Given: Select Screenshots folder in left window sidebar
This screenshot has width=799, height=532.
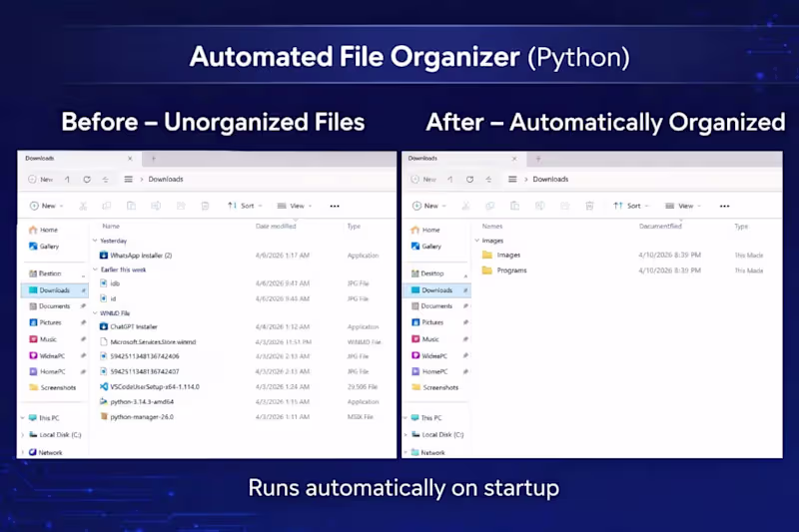Looking at the screenshot, I should pyautogui.click(x=54, y=387).
